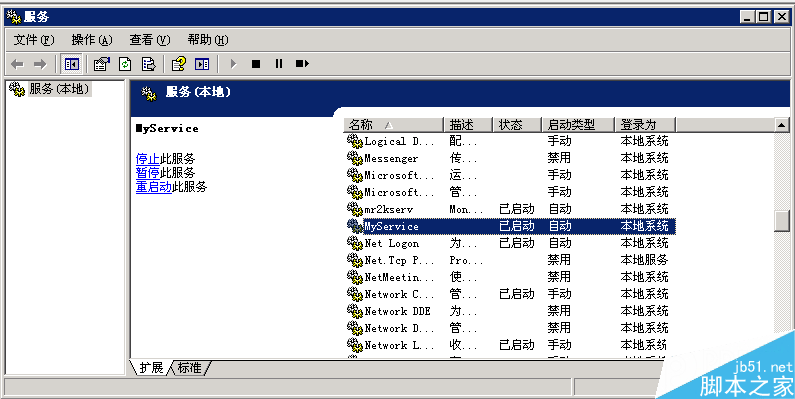Toggle the console tree show/hide icon
The height and width of the screenshot is (399, 795).
tap(71, 64)
